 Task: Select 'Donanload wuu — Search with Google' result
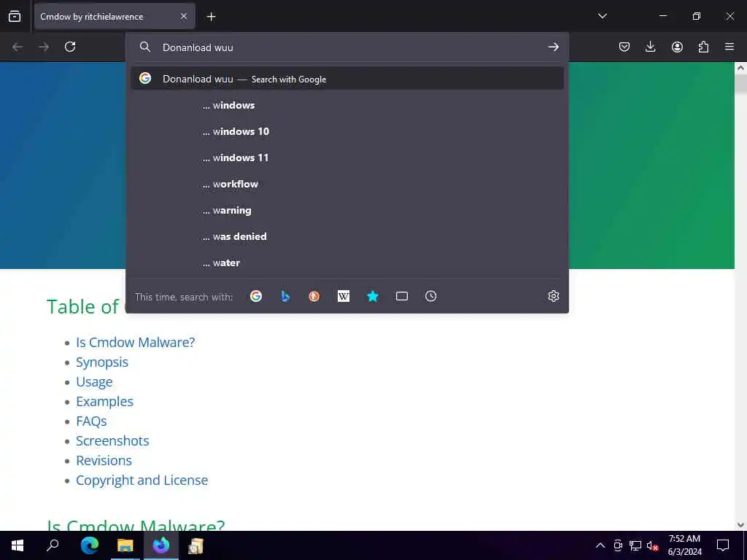(347, 79)
